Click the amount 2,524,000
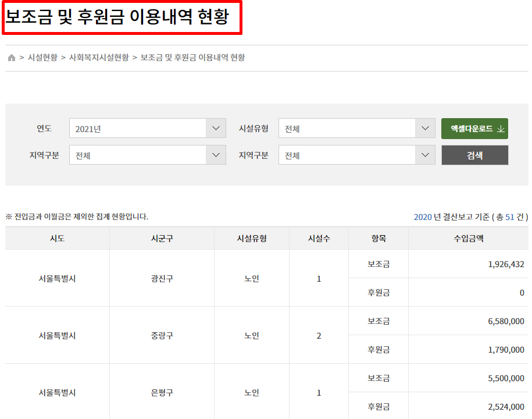This screenshot has width=532, height=419. tap(506, 407)
